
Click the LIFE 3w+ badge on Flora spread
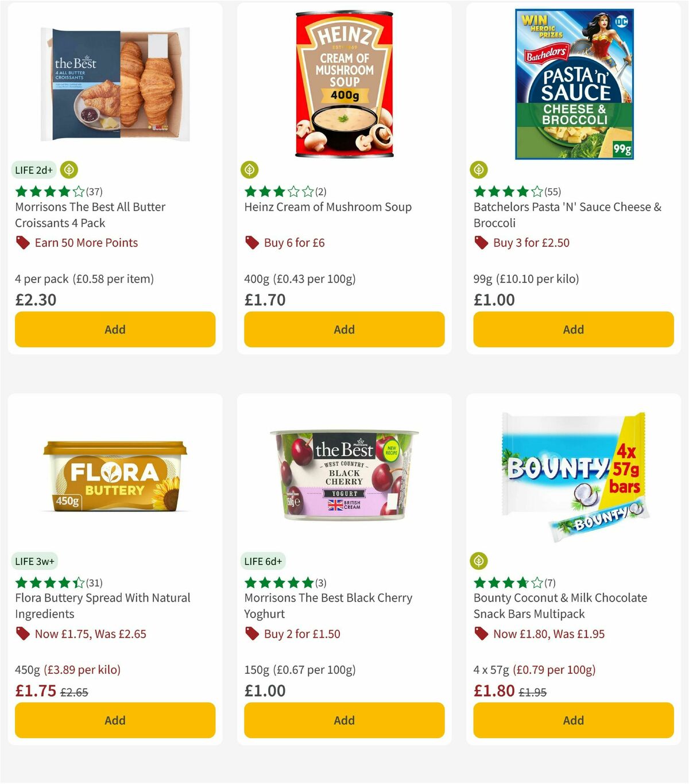35,561
